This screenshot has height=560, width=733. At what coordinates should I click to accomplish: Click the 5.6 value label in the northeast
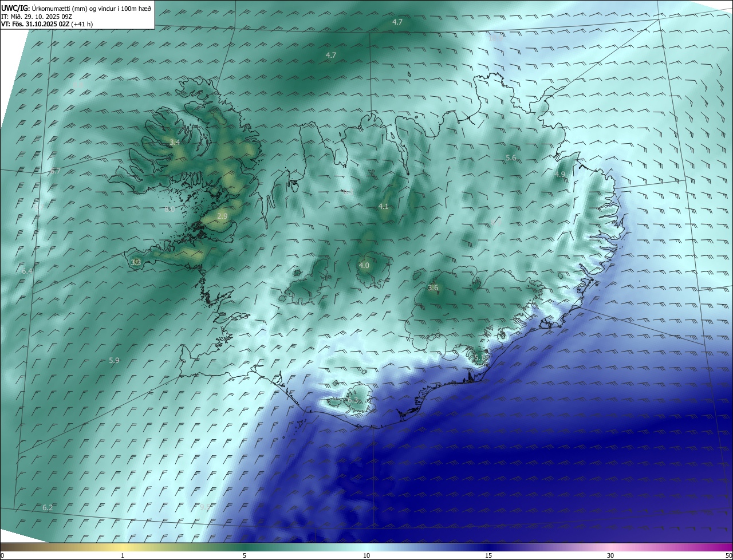click(x=511, y=157)
